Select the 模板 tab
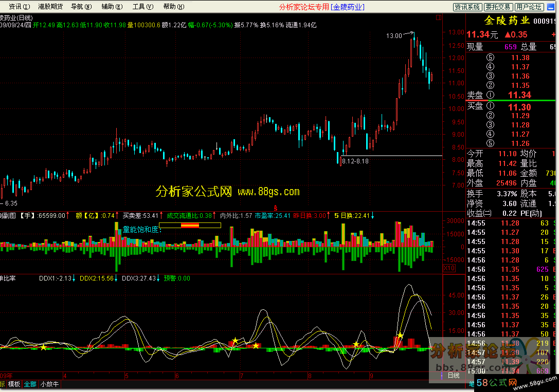The width and height of the screenshot is (559, 392). click(x=14, y=384)
